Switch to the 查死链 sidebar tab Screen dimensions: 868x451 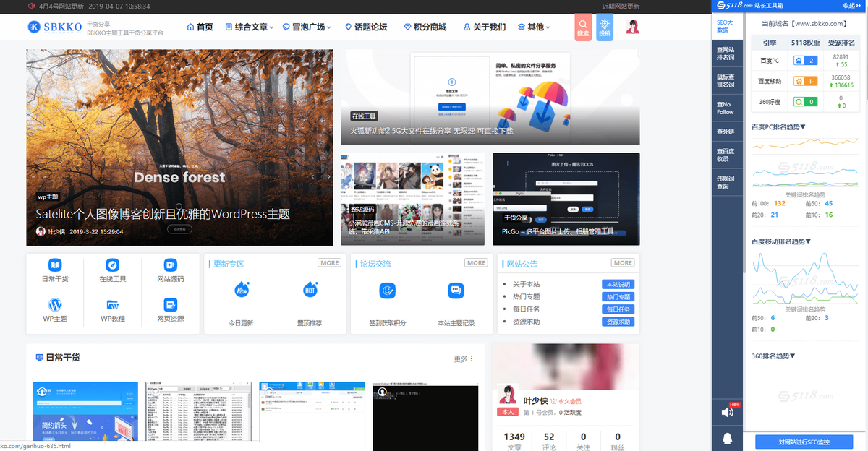(726, 132)
